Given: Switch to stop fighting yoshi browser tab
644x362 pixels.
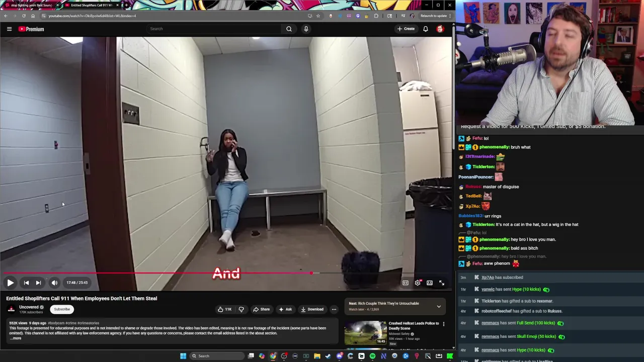Looking at the screenshot, I should (x=31, y=5).
